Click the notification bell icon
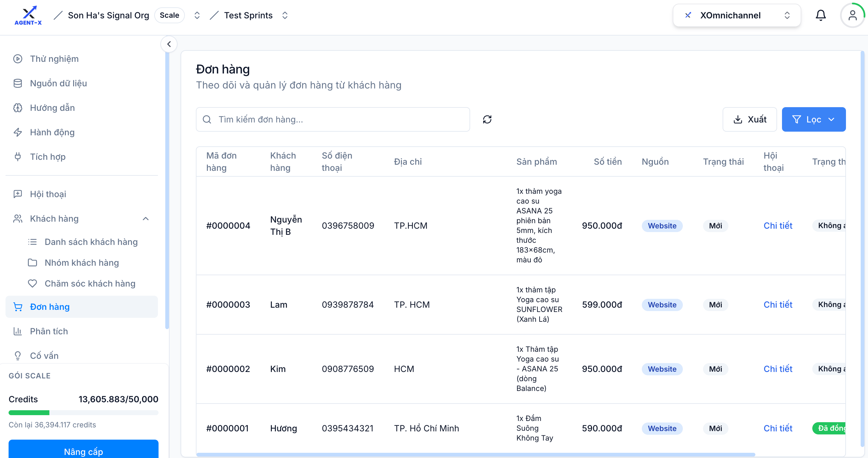 tap(821, 15)
